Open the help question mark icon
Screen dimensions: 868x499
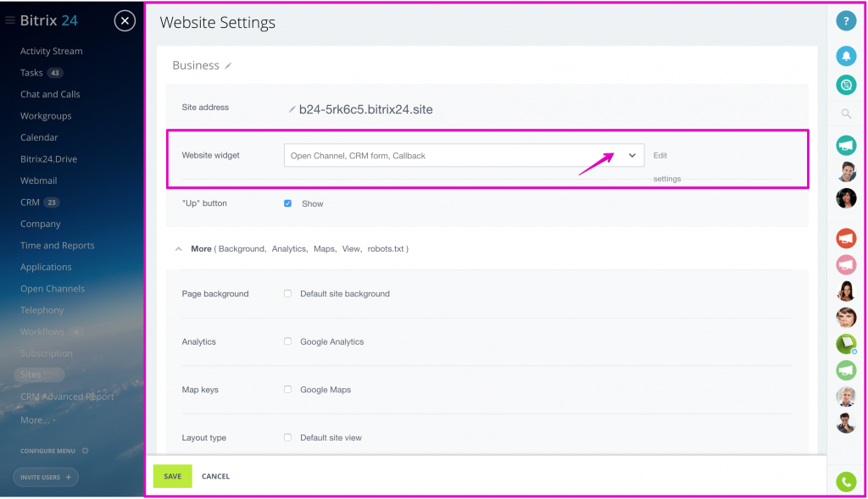846,21
